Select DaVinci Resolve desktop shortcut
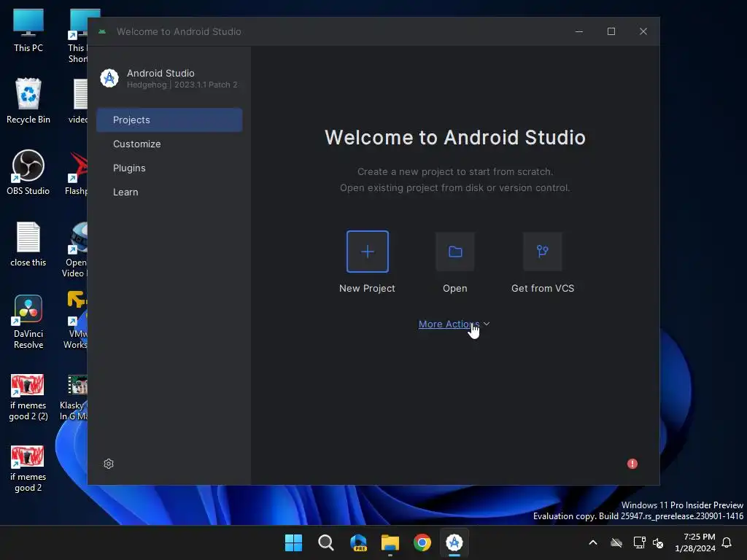Image resolution: width=747 pixels, height=560 pixels. [x=28, y=322]
